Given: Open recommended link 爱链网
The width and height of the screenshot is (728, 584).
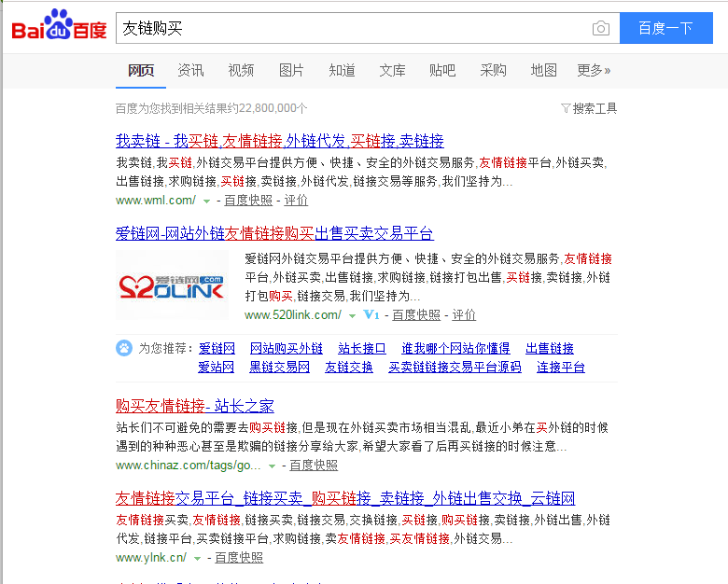Looking at the screenshot, I should (x=217, y=348).
